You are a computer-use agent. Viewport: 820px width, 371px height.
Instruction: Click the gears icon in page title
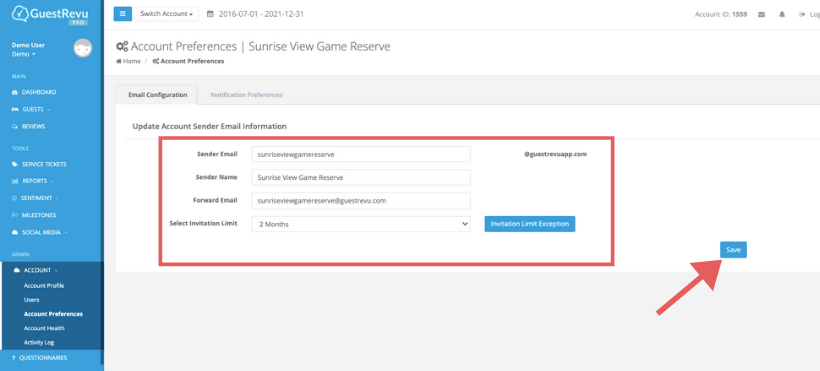(x=122, y=47)
